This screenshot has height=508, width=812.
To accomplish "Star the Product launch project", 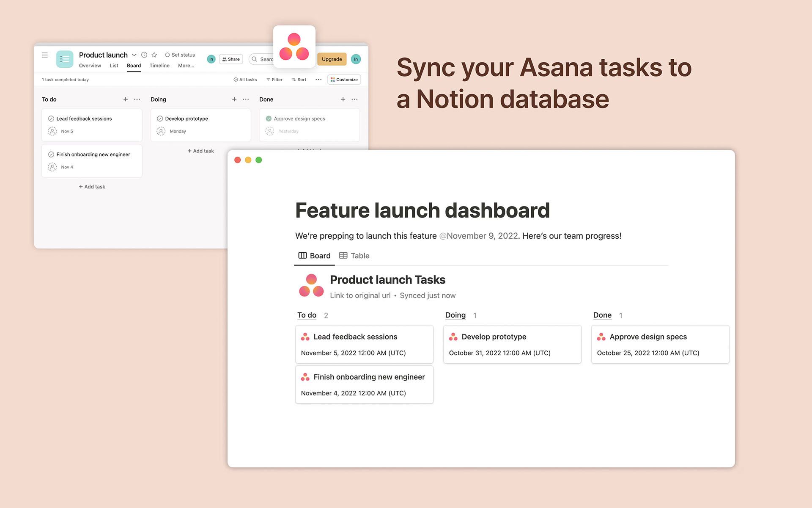I will pos(154,55).
